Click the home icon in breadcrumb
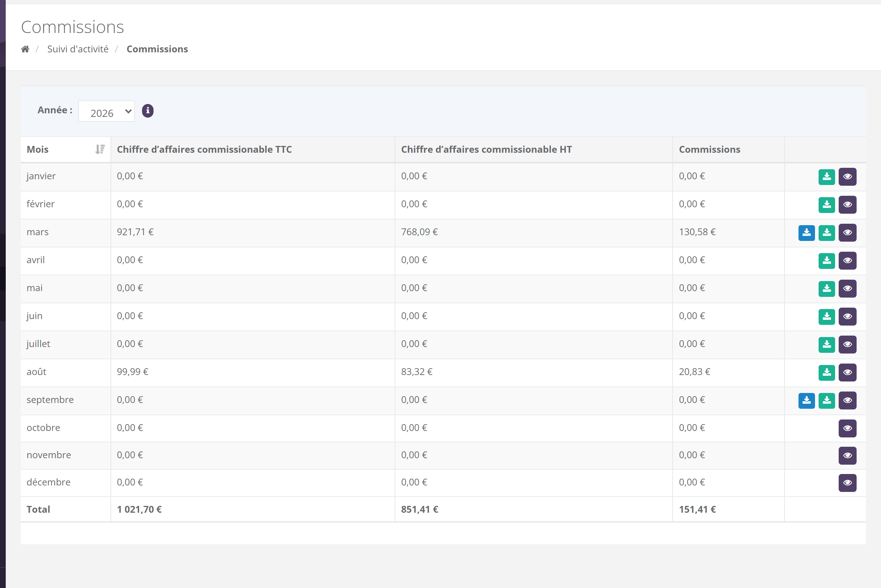 click(x=25, y=49)
